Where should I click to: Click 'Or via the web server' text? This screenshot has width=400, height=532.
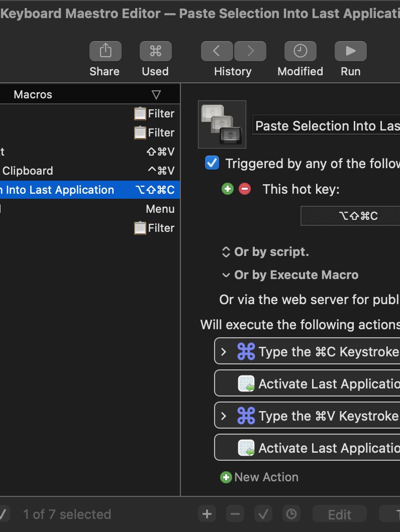[x=309, y=300]
